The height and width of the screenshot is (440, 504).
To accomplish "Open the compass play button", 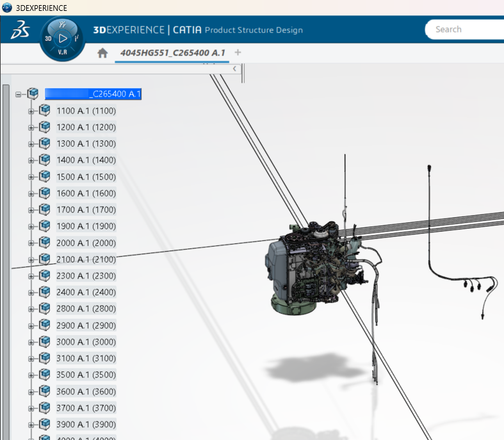I will (x=63, y=38).
